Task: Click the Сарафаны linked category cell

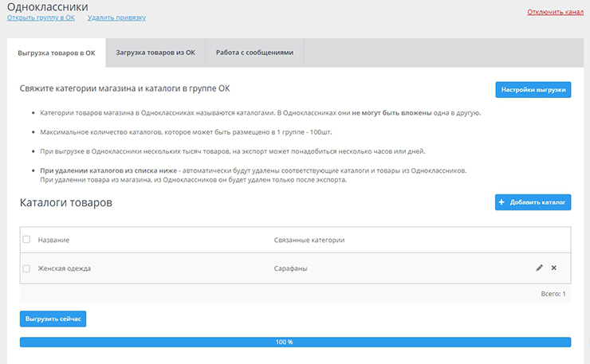Action: coord(290,268)
